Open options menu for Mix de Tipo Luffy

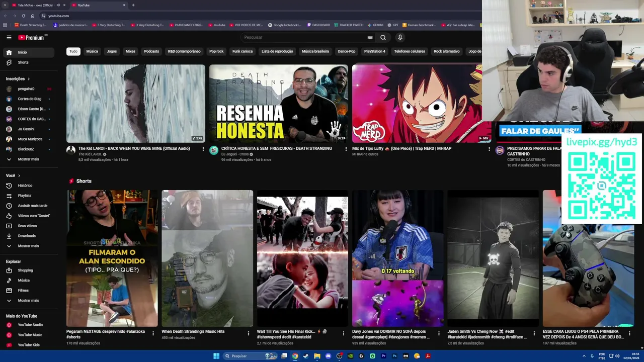pyautogui.click(x=489, y=149)
